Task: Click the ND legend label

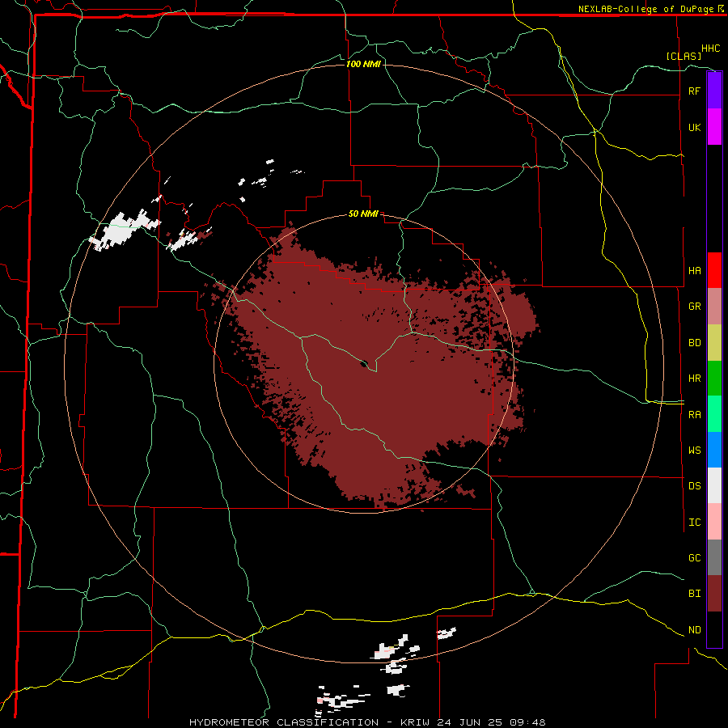Action: [x=694, y=630]
